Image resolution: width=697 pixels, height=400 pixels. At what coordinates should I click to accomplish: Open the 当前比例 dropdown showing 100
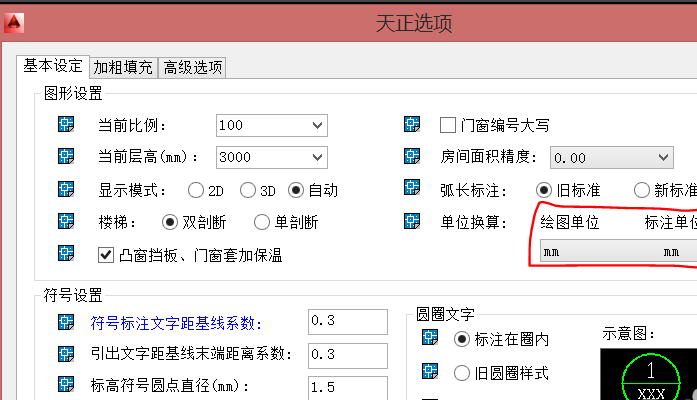click(272, 125)
